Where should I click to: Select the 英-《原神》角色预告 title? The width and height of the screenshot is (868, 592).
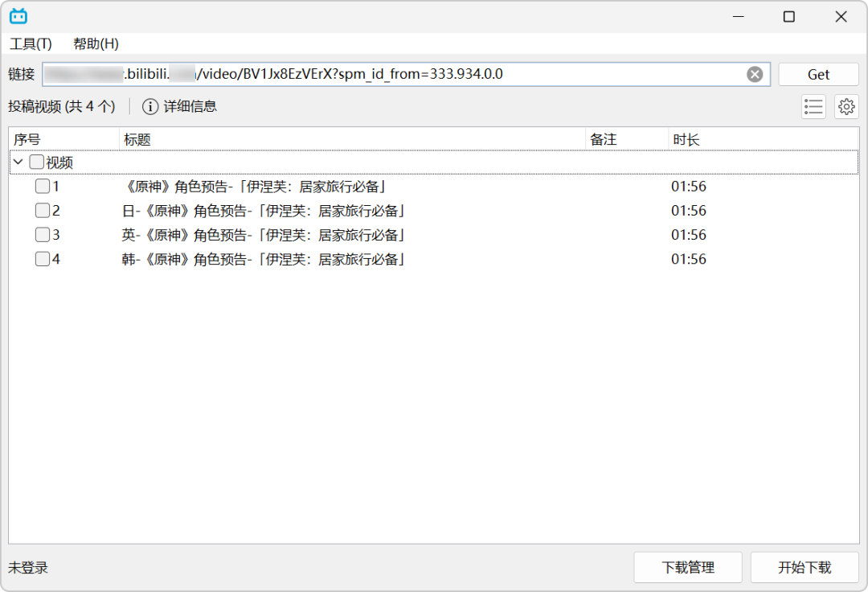pos(264,236)
